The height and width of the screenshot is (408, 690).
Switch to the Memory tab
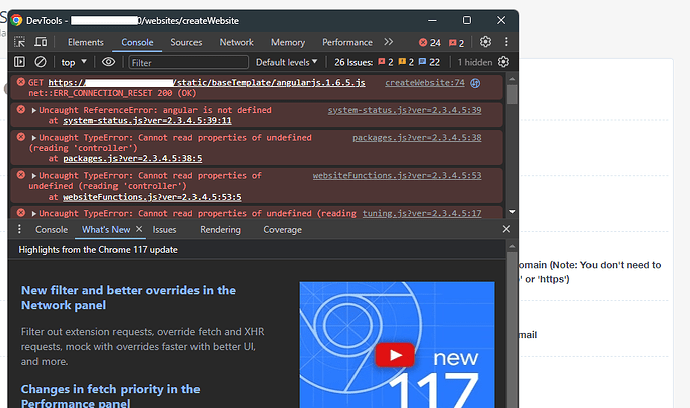pos(288,42)
